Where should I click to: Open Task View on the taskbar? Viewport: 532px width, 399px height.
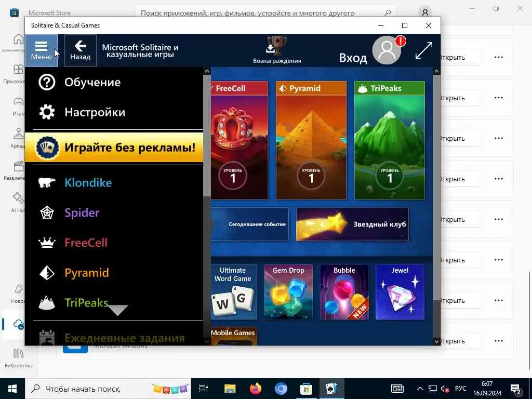[203, 389]
